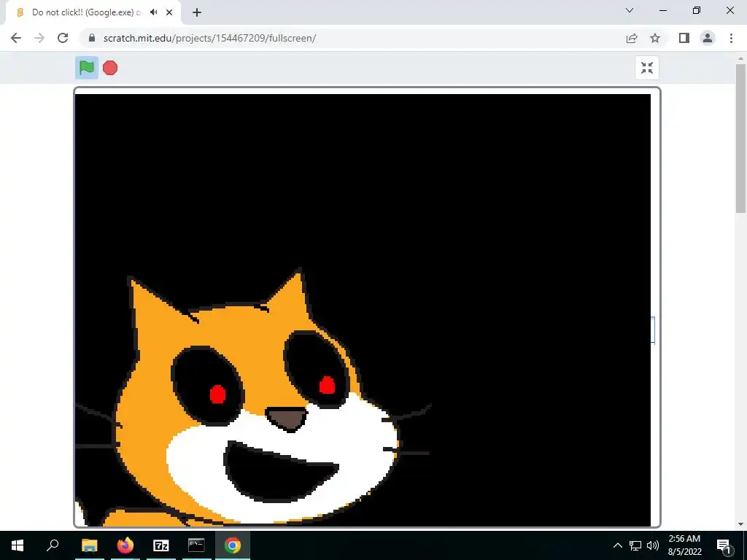The image size is (747, 560).
Task: Go forward to next page
Action: click(39, 38)
